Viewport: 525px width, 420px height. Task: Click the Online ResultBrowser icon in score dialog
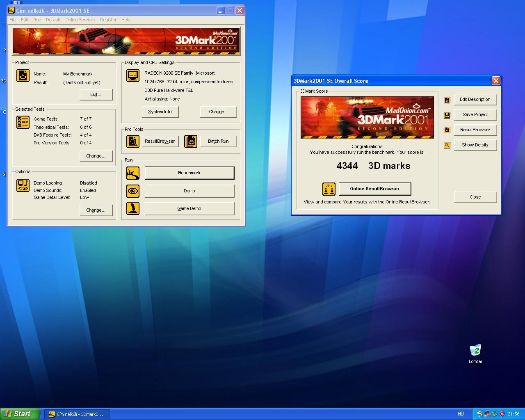[x=329, y=189]
